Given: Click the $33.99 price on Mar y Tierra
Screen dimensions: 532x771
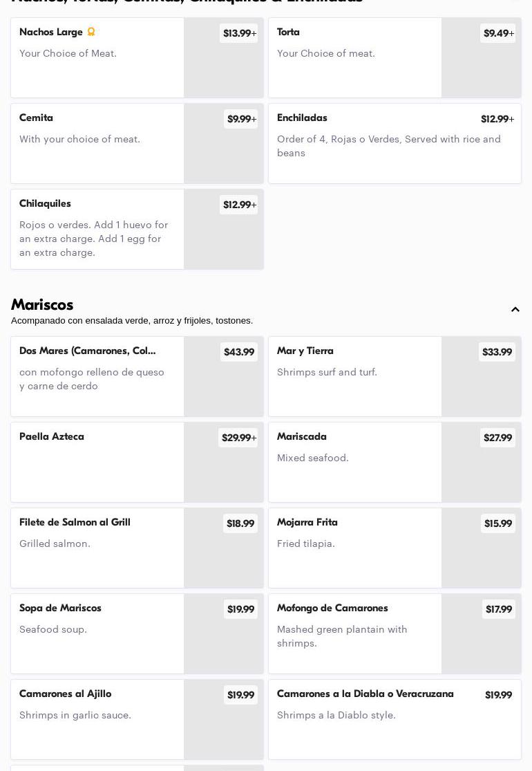Looking at the screenshot, I should point(497,353).
